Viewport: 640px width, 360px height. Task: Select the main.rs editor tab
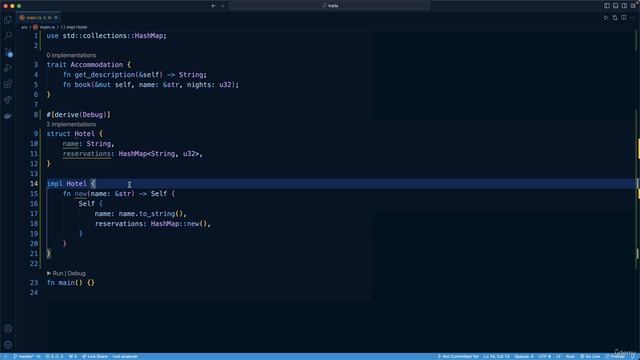tap(38, 18)
